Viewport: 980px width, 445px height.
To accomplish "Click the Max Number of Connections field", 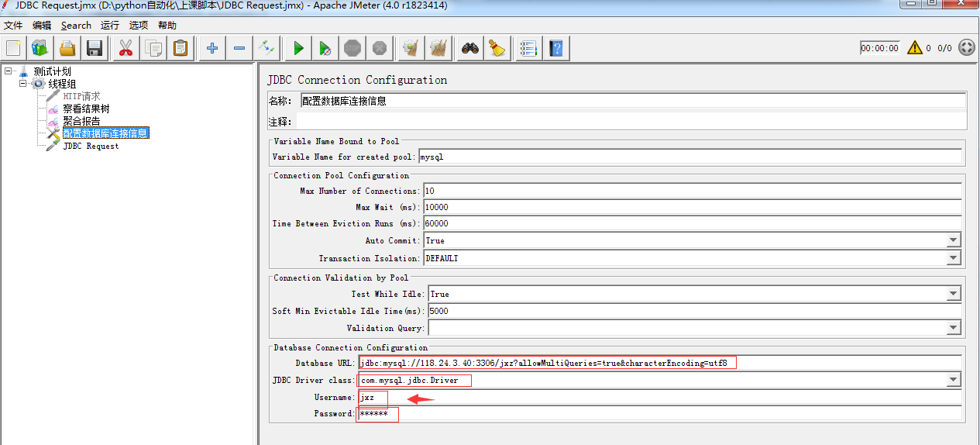I will click(692, 191).
